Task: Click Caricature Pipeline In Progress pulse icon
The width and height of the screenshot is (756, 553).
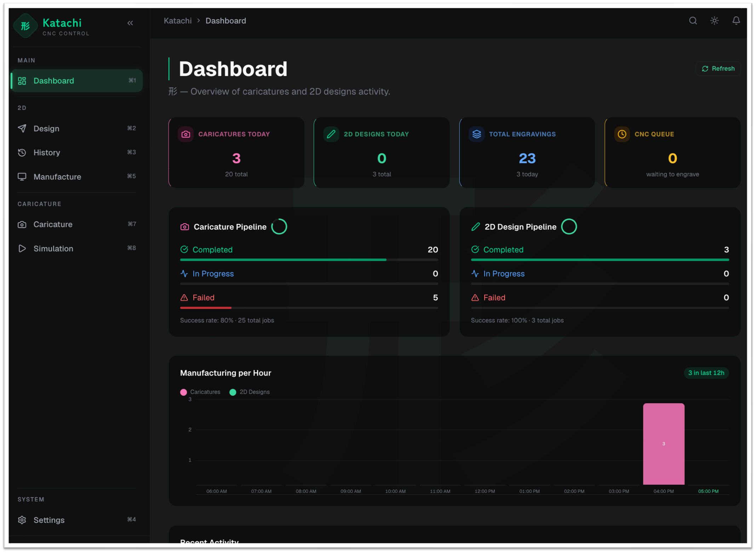Action: point(184,274)
